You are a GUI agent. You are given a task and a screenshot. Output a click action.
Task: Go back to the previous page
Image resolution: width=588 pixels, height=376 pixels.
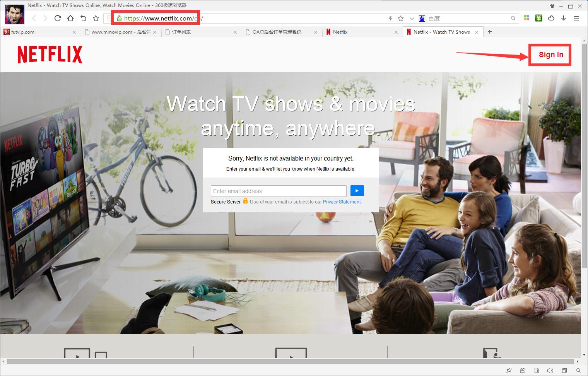(x=34, y=18)
